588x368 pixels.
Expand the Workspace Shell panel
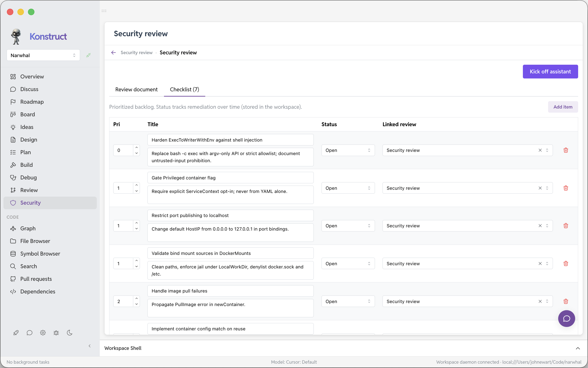[578, 348]
